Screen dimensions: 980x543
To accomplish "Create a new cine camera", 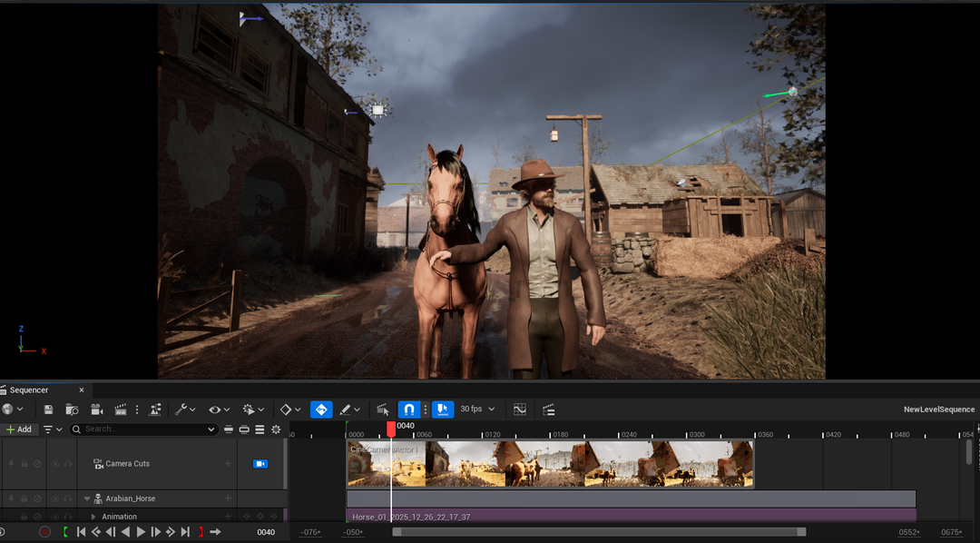I will [97, 410].
